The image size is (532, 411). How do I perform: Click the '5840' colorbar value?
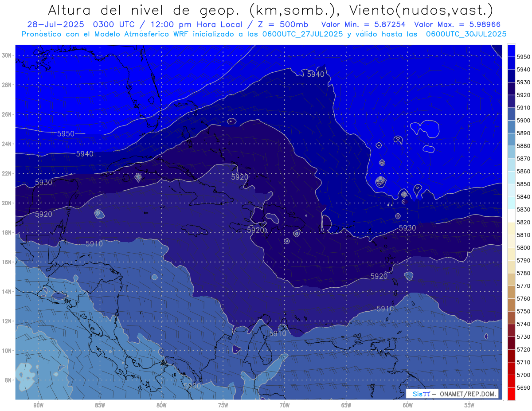pos(523,196)
